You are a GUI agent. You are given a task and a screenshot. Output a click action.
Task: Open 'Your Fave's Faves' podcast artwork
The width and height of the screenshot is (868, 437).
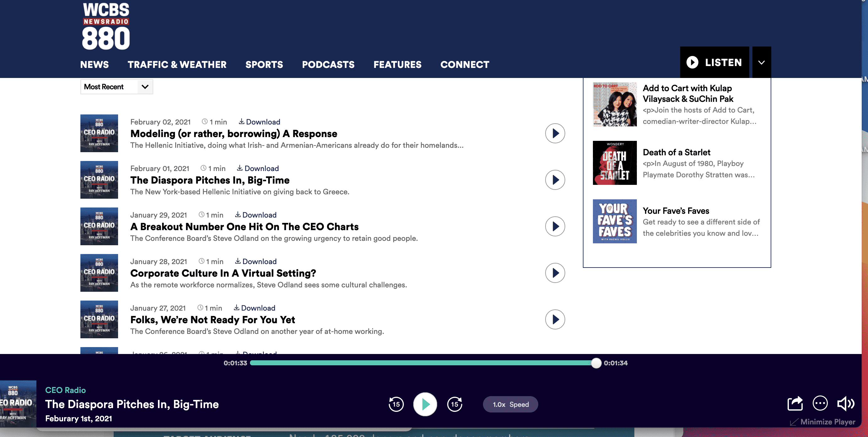[x=615, y=221]
